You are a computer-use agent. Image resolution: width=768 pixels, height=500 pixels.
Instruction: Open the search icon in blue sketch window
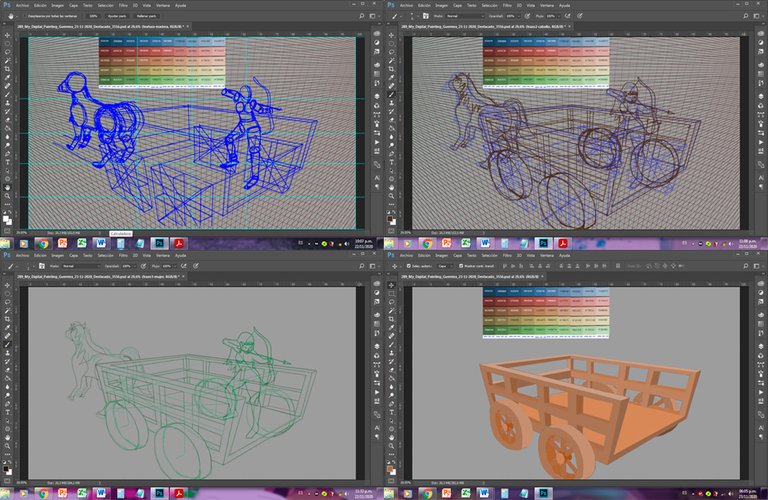(361, 16)
